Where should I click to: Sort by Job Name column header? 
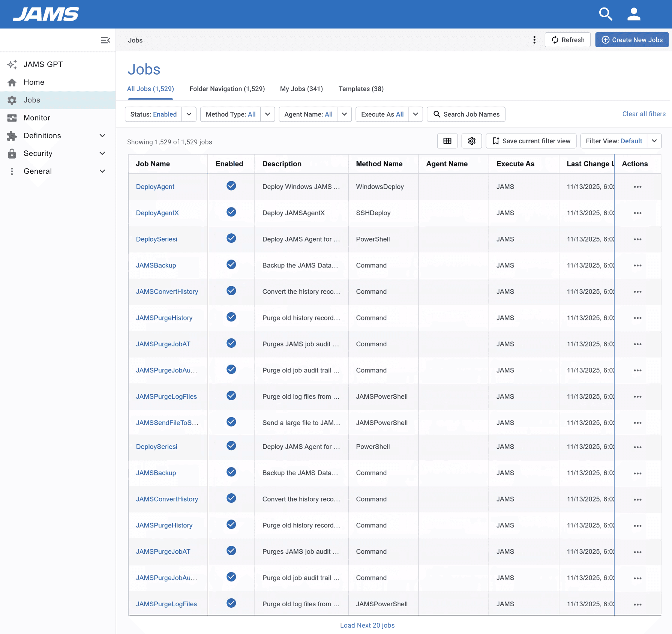click(x=153, y=164)
